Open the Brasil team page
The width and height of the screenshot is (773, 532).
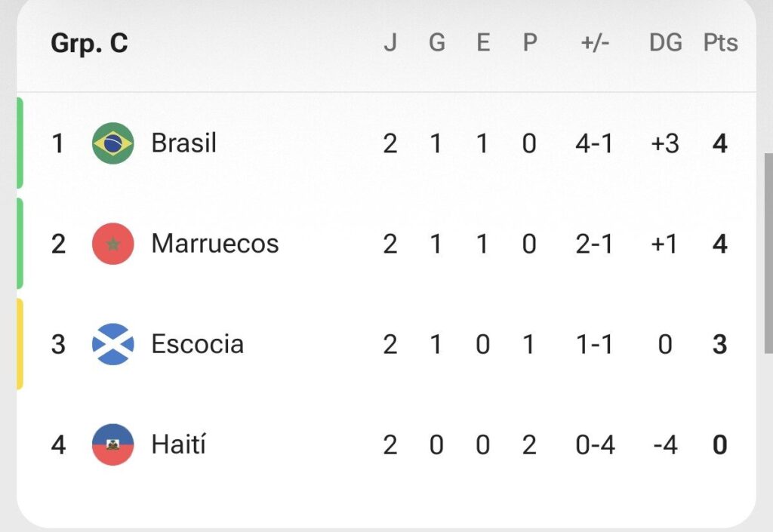183,143
